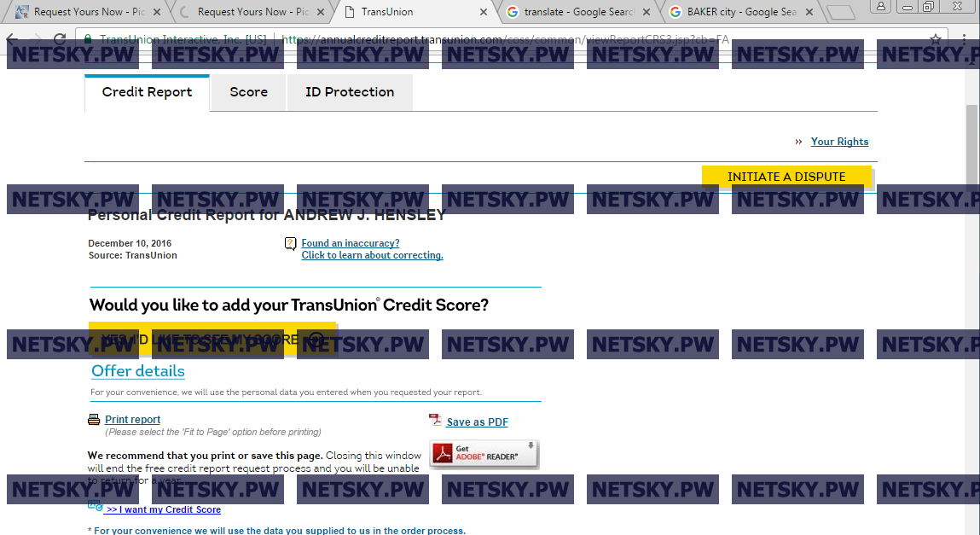This screenshot has height=535, width=980.
Task: Switch to the Score tab
Action: [248, 92]
